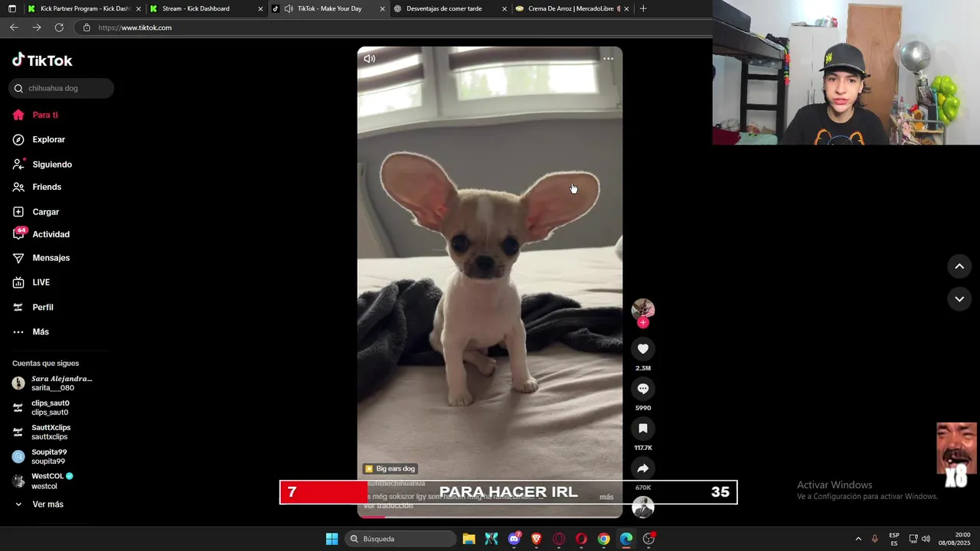
Task: Click the taskbar Búsqueda box
Action: point(400,539)
